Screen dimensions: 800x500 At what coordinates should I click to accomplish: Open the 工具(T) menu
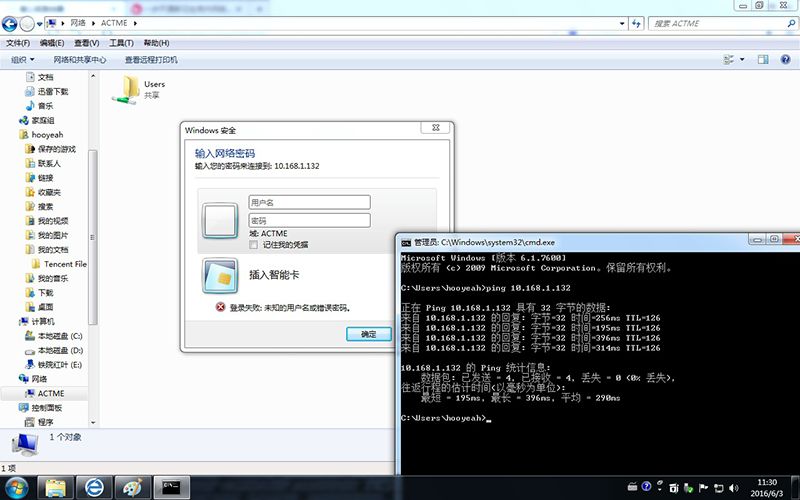tap(121, 43)
